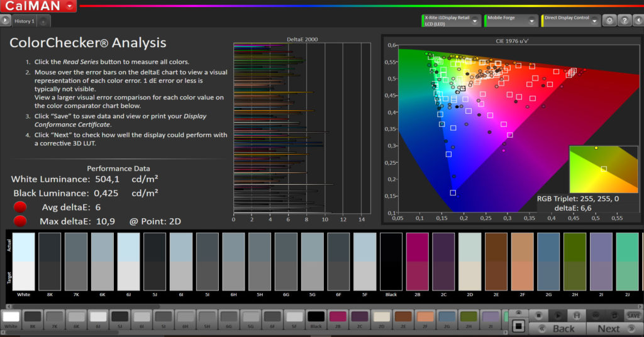Click the SAVE icon button
The image size is (644, 337).
(x=633, y=314)
